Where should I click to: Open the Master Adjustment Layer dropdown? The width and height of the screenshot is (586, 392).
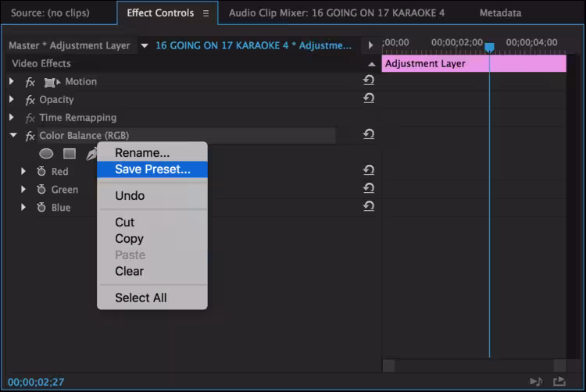(144, 46)
